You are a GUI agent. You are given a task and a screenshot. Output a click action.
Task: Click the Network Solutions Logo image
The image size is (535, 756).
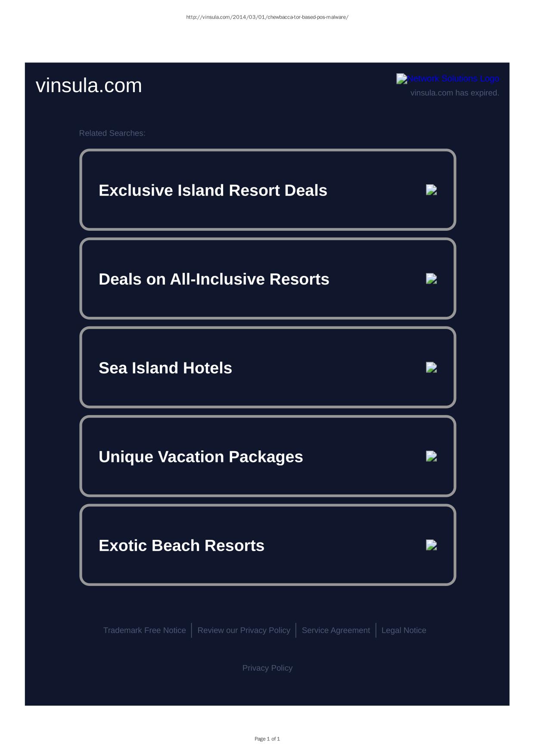(448, 79)
